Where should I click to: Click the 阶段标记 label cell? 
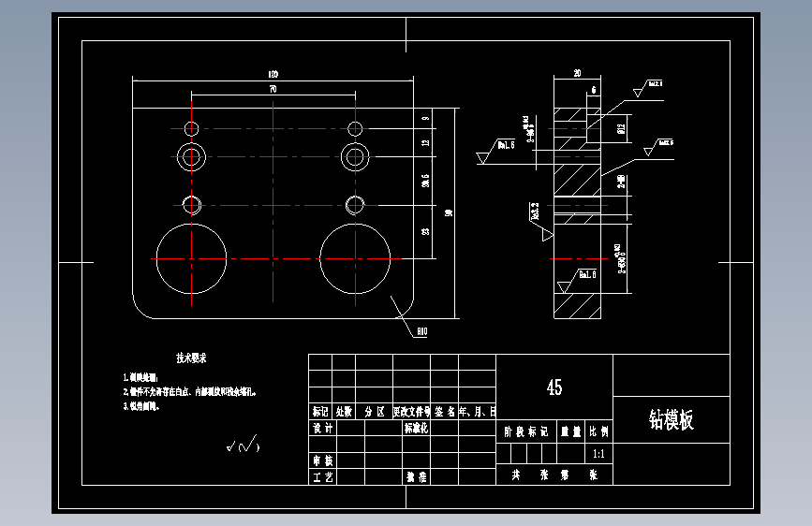click(526, 431)
